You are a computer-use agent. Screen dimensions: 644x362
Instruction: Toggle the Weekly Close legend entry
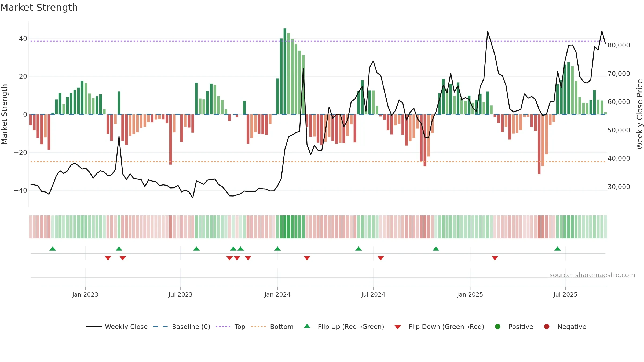point(117,327)
